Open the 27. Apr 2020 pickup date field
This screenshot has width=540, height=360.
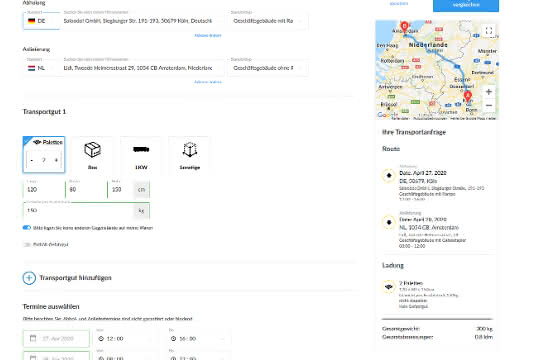(x=56, y=338)
